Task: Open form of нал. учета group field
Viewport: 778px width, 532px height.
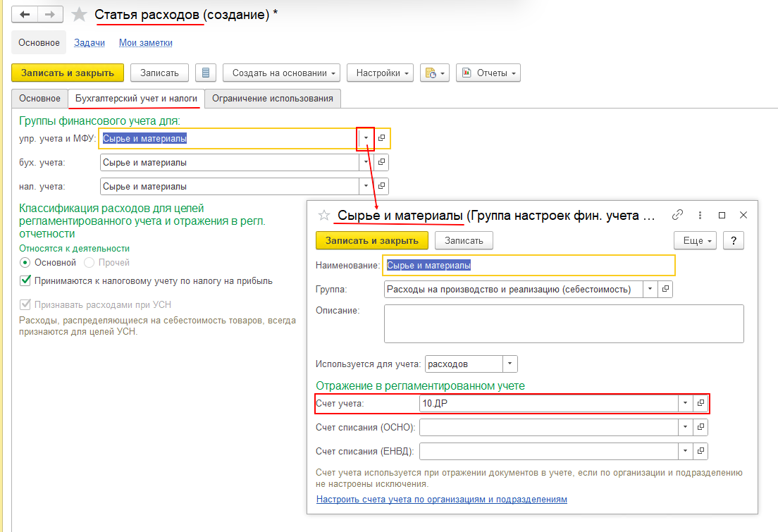Action: coord(381,187)
